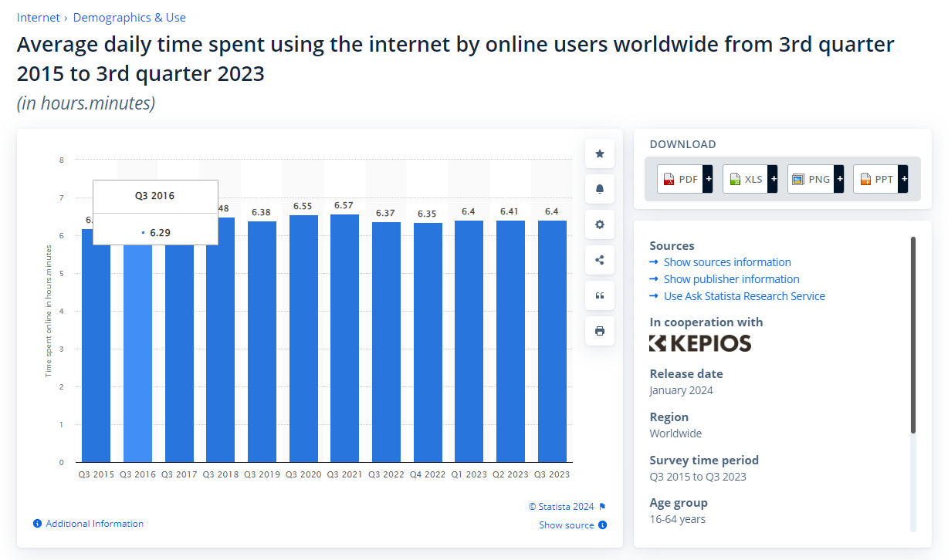Select the Q1 2023 bar
The height and width of the screenshot is (560, 948).
point(469,341)
